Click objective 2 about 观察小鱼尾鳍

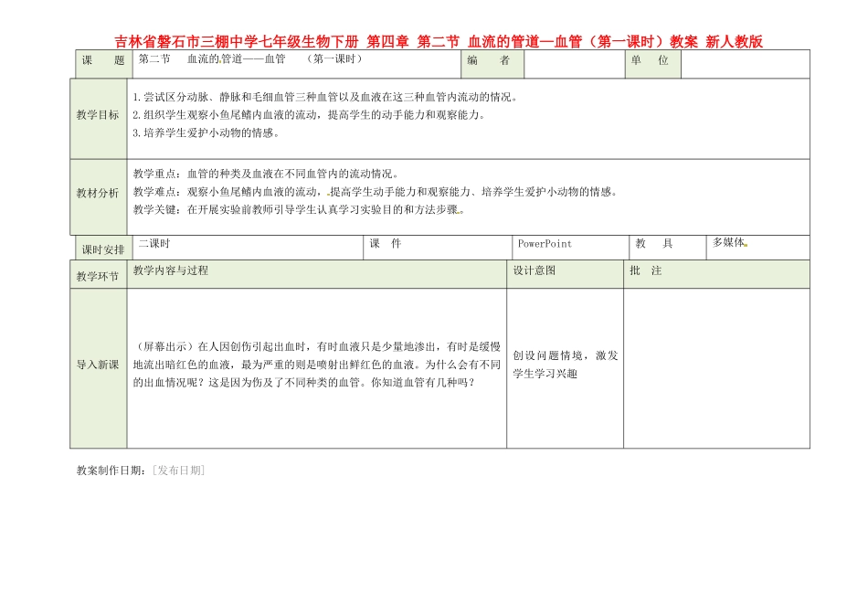point(310,115)
